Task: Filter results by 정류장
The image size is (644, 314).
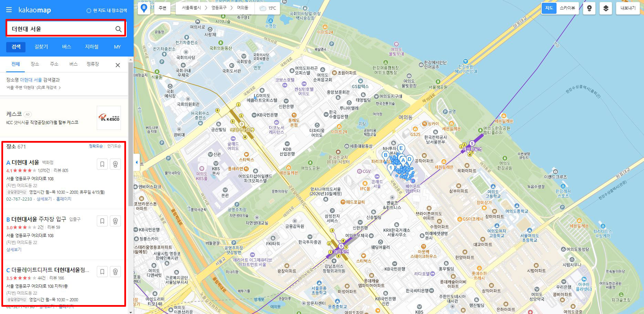Action: pos(93,64)
